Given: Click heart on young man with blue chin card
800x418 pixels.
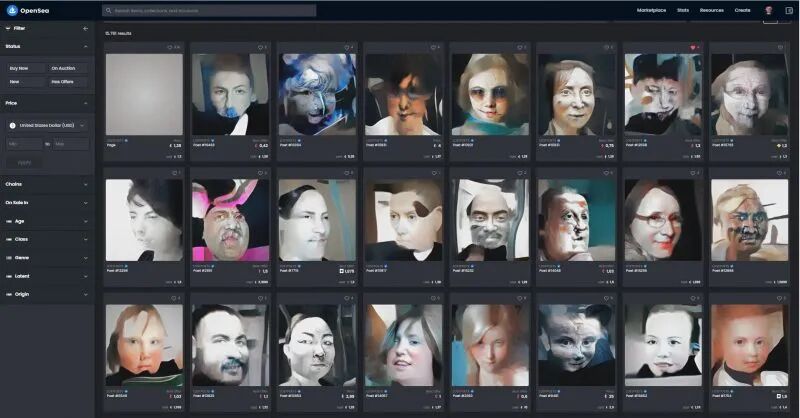Looking at the screenshot, I should 260,47.
